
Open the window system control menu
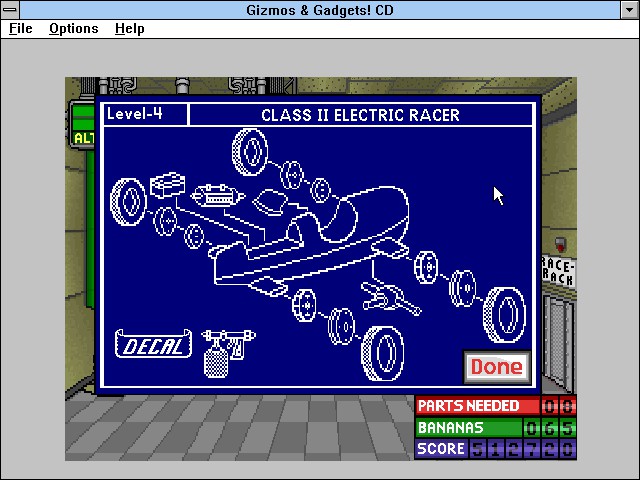click(10, 10)
